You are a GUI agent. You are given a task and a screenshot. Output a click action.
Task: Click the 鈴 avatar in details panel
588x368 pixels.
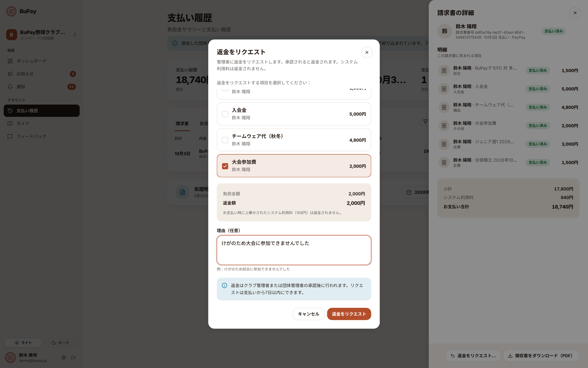tap(445, 31)
